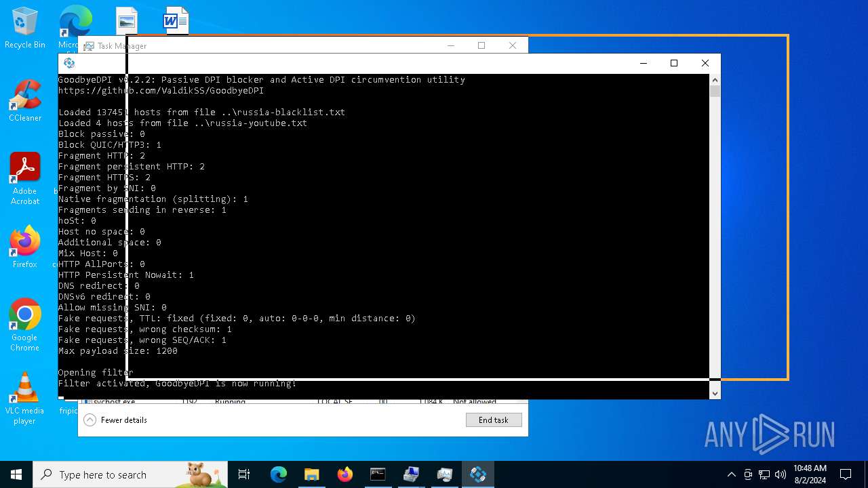Click the GoodbyeDPI console window title icon
The image size is (868, 488).
click(68, 63)
